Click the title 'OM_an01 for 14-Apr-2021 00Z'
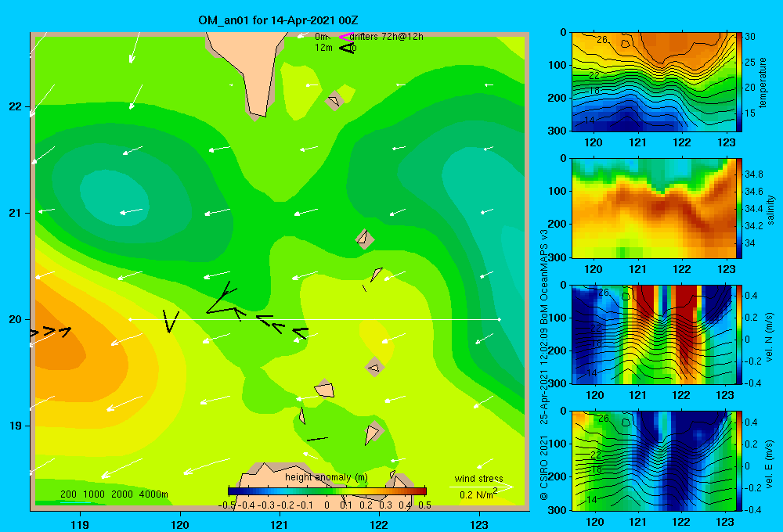Image resolution: width=783 pixels, height=532 pixels. (x=278, y=20)
